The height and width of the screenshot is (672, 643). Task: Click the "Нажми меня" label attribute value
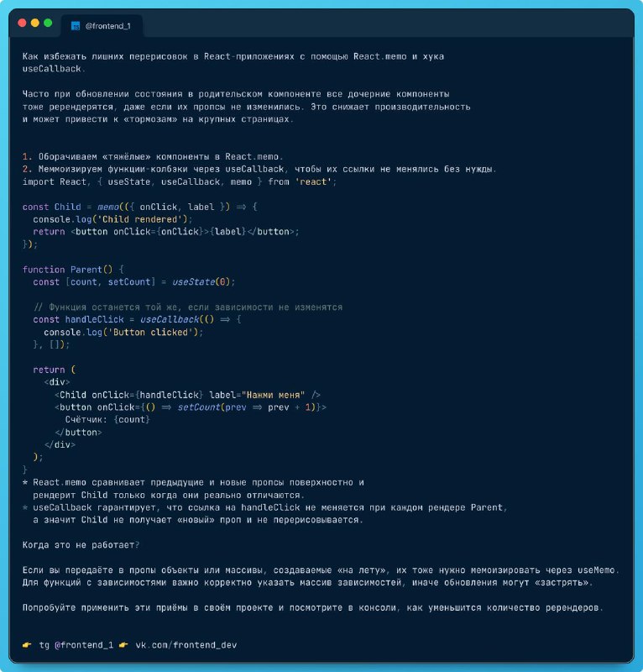[x=273, y=395]
